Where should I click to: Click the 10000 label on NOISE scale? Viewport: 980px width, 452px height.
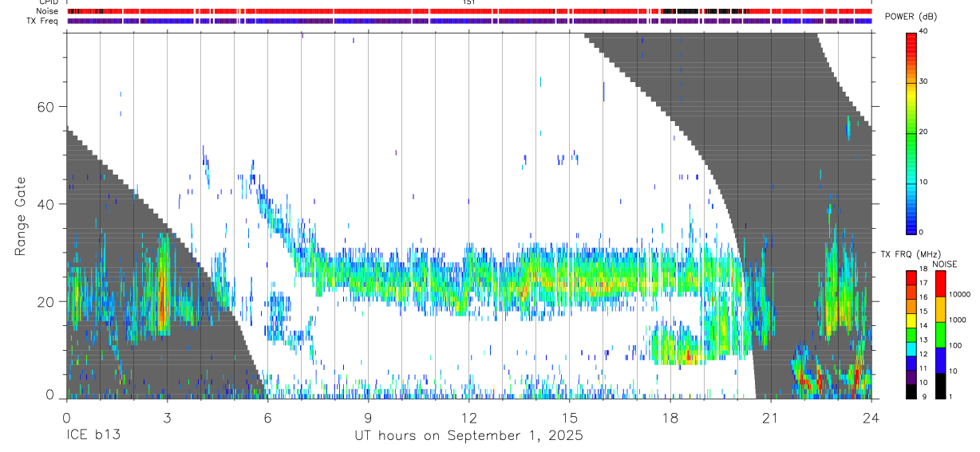pos(960,294)
